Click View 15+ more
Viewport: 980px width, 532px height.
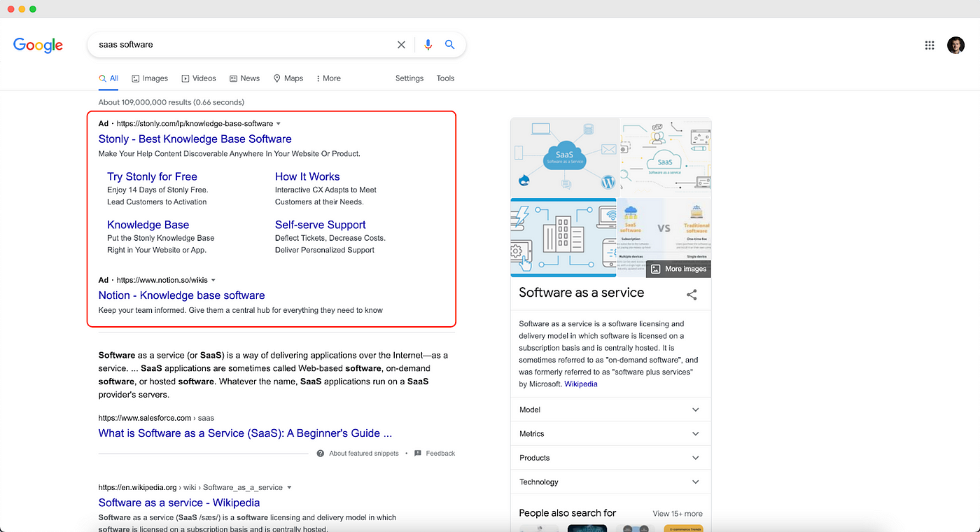pos(678,514)
